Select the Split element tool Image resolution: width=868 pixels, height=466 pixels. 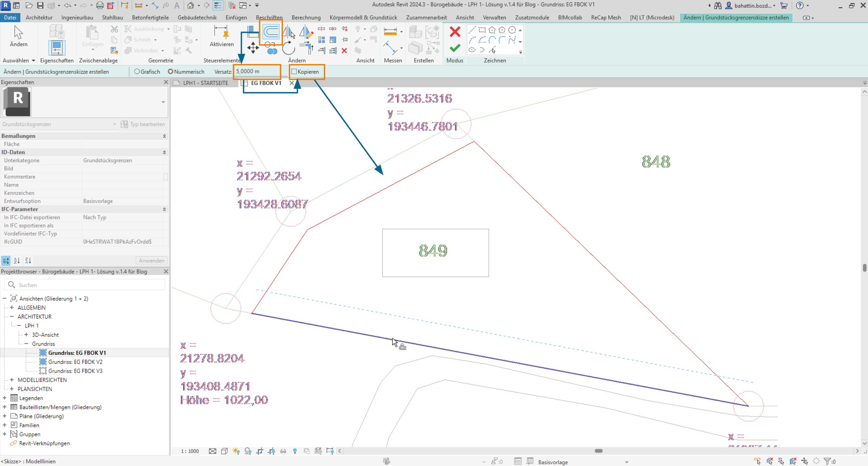(321, 29)
